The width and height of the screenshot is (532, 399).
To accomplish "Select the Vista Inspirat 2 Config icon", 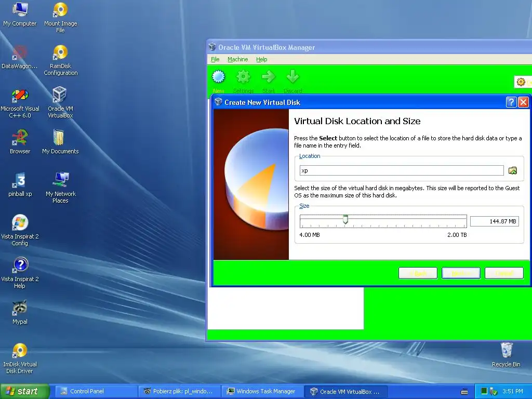I will coord(20,230).
